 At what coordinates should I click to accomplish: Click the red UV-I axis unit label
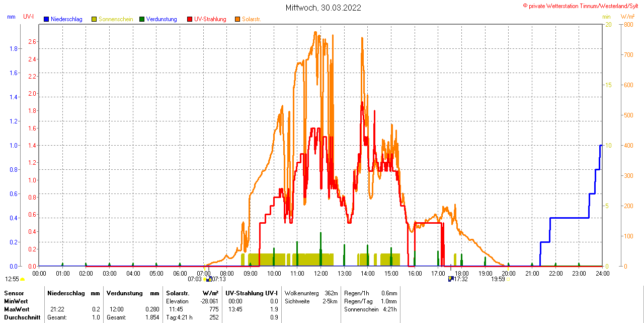point(29,17)
